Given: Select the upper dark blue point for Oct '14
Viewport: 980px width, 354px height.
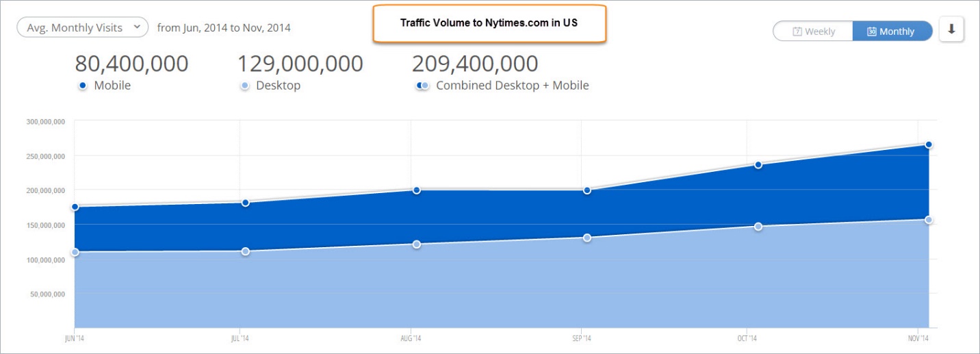Looking at the screenshot, I should [758, 165].
